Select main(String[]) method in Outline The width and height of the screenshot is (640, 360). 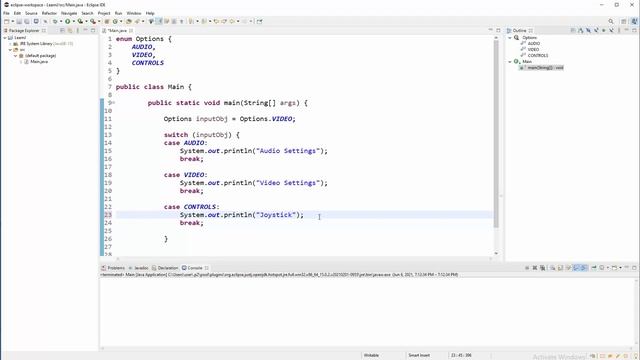point(545,68)
